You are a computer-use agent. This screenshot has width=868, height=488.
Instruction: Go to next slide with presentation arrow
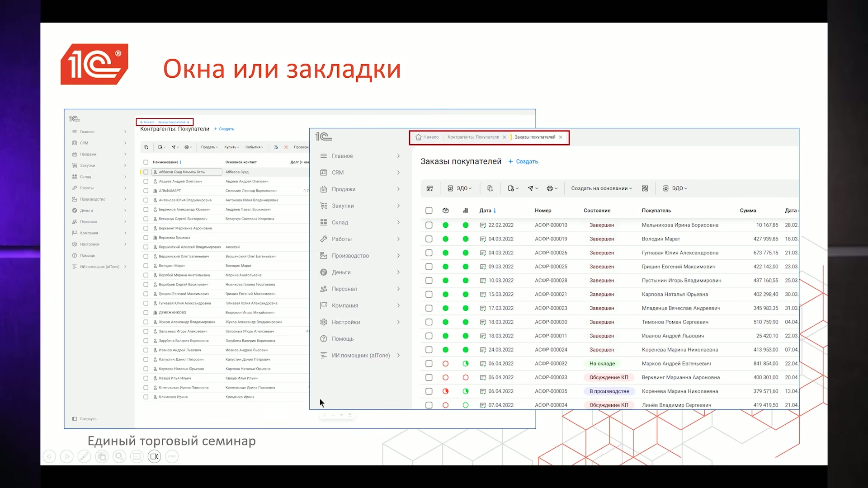pyautogui.click(x=66, y=456)
